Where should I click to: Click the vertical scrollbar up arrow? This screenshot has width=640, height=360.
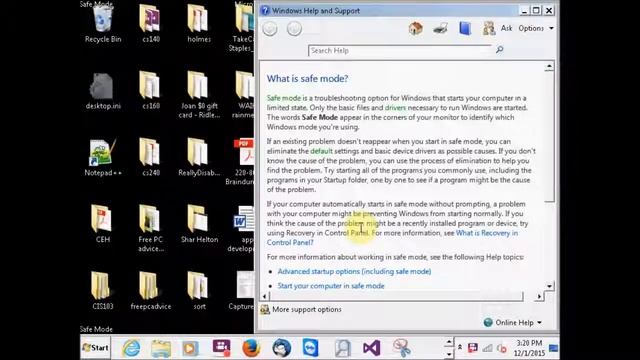coord(549,66)
